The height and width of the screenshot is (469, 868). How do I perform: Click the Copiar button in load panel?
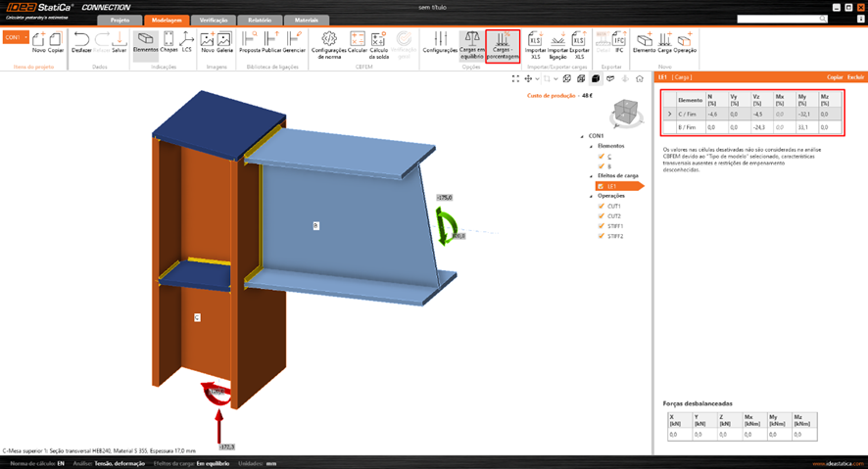tap(834, 76)
